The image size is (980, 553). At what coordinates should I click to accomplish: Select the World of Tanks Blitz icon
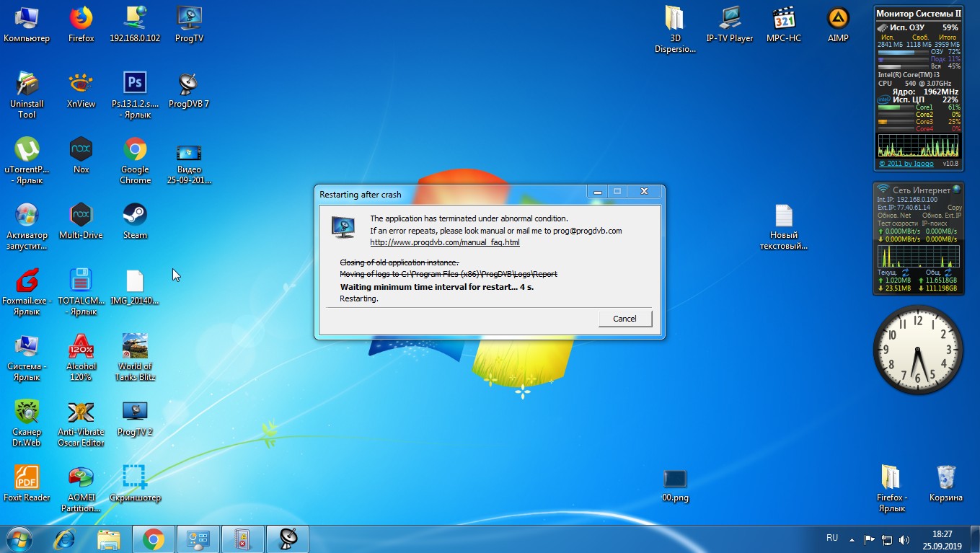click(x=135, y=348)
